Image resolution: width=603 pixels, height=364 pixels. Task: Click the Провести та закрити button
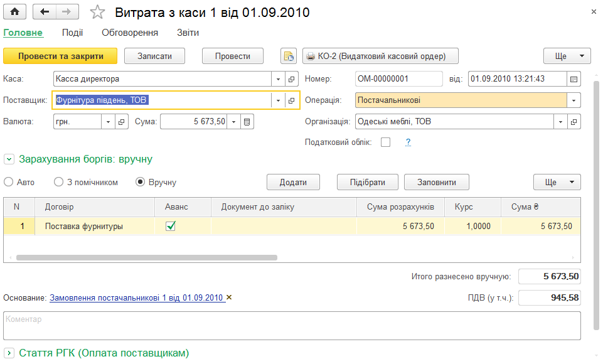tap(60, 56)
